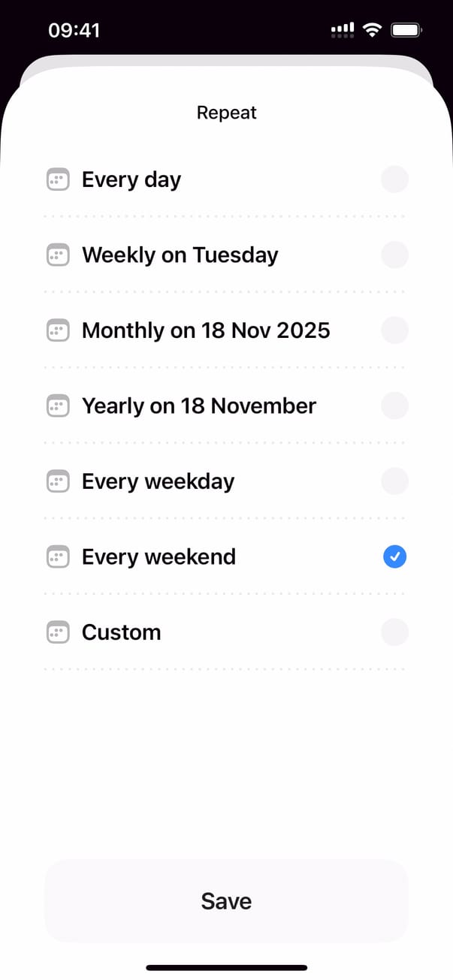453x980 pixels.
Task: Tap the home indicator bar
Action: point(226,967)
